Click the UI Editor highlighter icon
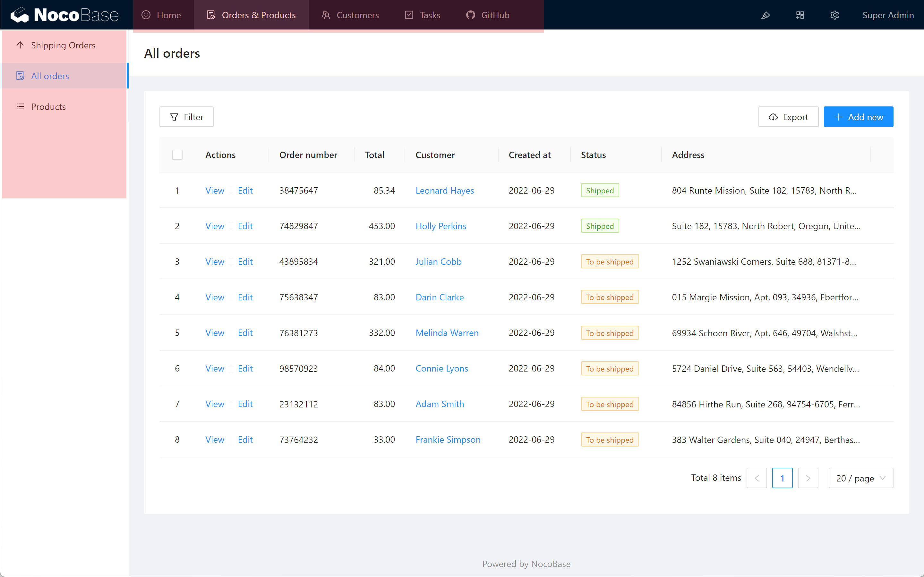The image size is (924, 577). pyautogui.click(x=765, y=15)
